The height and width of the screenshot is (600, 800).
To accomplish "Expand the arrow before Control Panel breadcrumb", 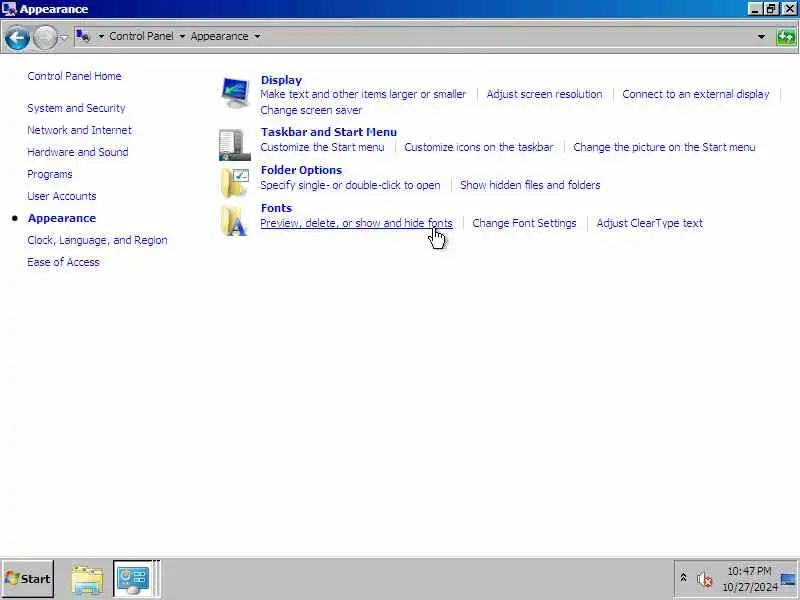I will point(101,36).
